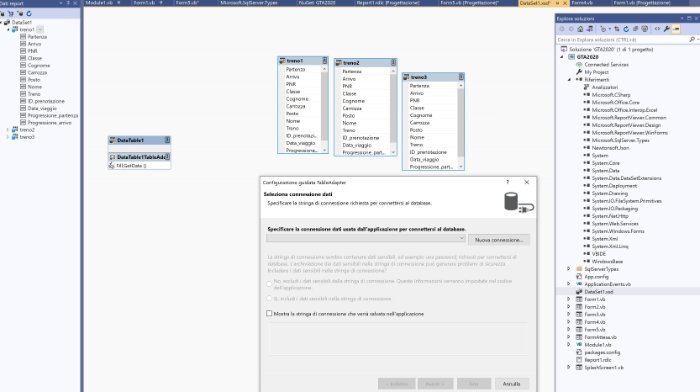The height and width of the screenshot is (392, 700).
Task: Select Report1.rdlc in Solution Explorer
Action: (598, 360)
